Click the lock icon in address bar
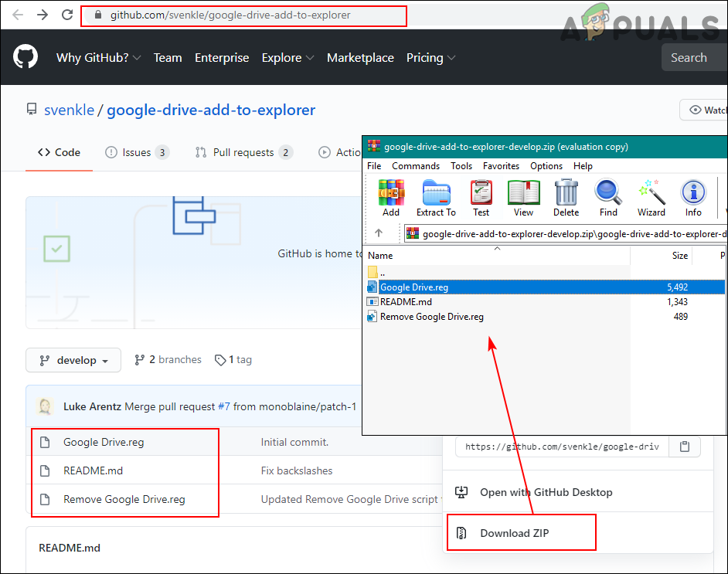This screenshot has width=728, height=574. (98, 15)
